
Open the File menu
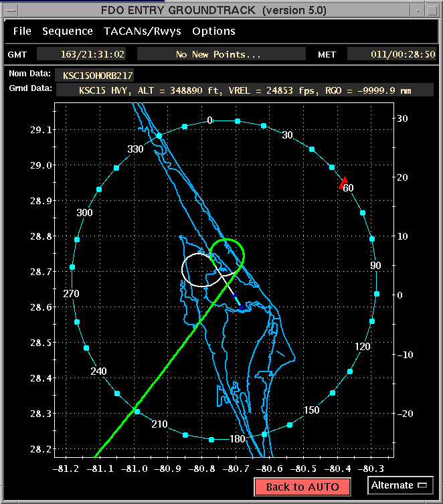(22, 31)
